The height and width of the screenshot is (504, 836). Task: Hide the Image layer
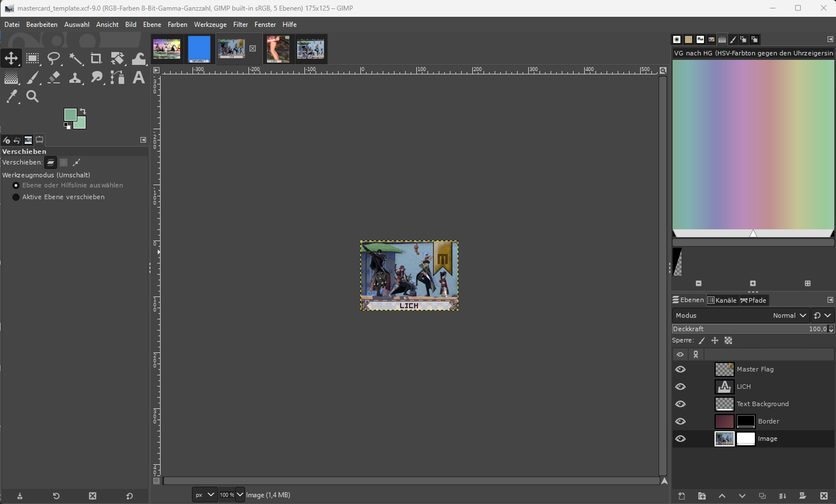pyautogui.click(x=680, y=439)
